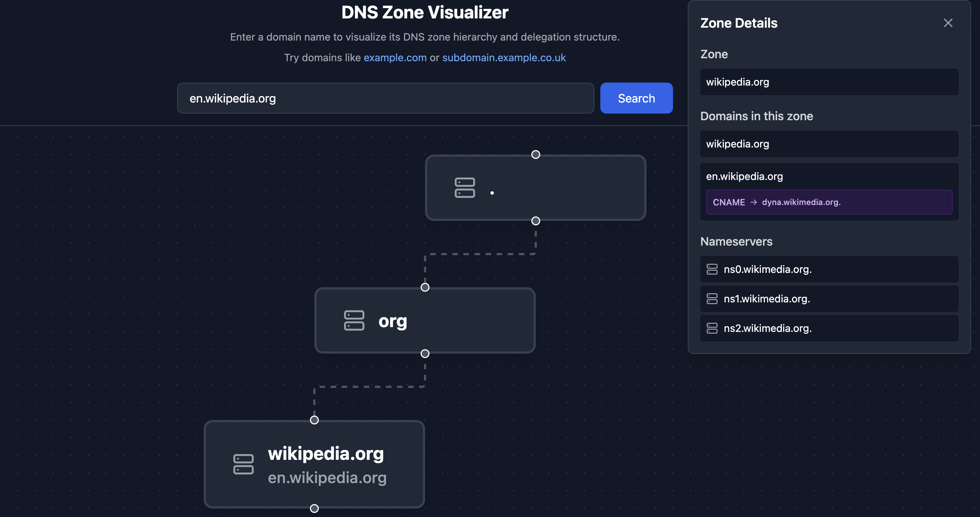
Task: Click the server icon beside ns1.wikimedia.org
Action: click(713, 298)
